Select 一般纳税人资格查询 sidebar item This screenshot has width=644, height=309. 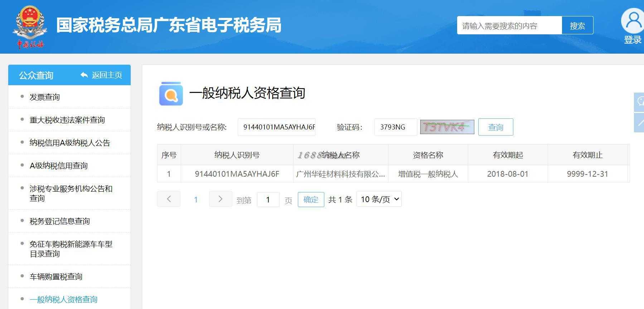tap(63, 299)
